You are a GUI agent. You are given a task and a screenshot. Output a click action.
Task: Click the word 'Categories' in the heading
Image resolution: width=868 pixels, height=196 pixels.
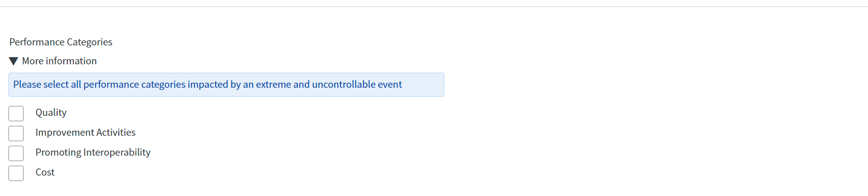tap(90, 42)
